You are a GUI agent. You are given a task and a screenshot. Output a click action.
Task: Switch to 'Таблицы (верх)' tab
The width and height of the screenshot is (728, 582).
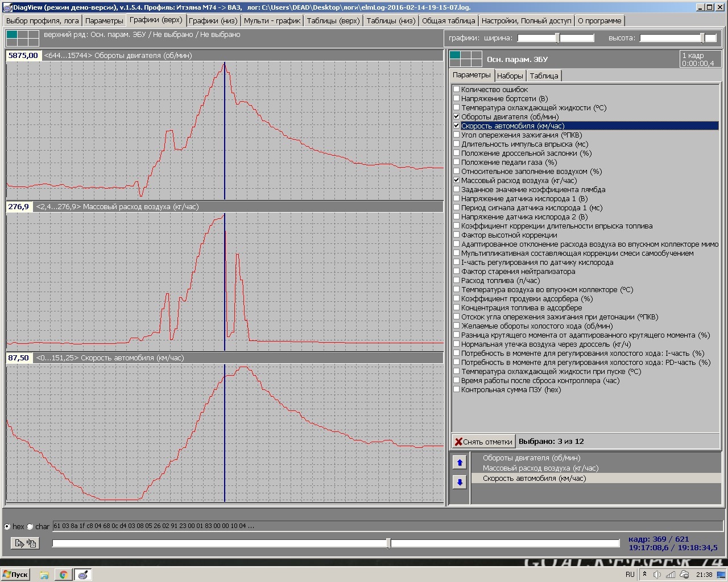click(333, 20)
